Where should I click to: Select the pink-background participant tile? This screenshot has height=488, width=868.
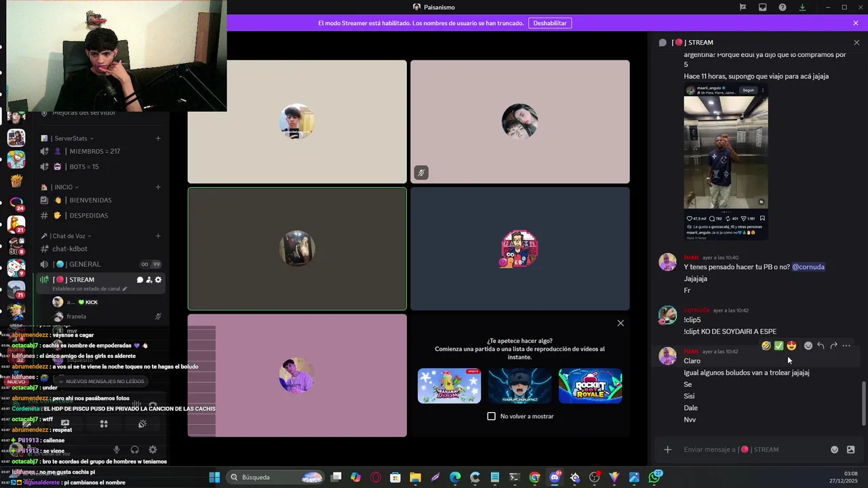coord(297,375)
